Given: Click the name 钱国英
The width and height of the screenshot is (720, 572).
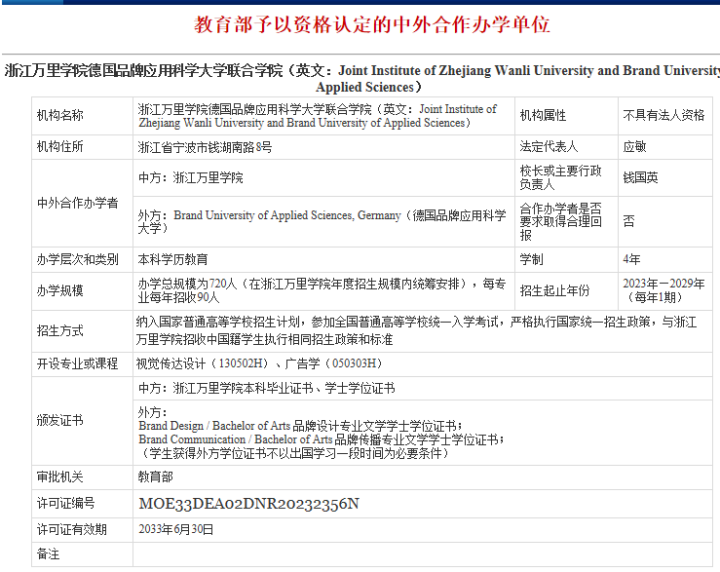Looking at the screenshot, I should [641, 178].
